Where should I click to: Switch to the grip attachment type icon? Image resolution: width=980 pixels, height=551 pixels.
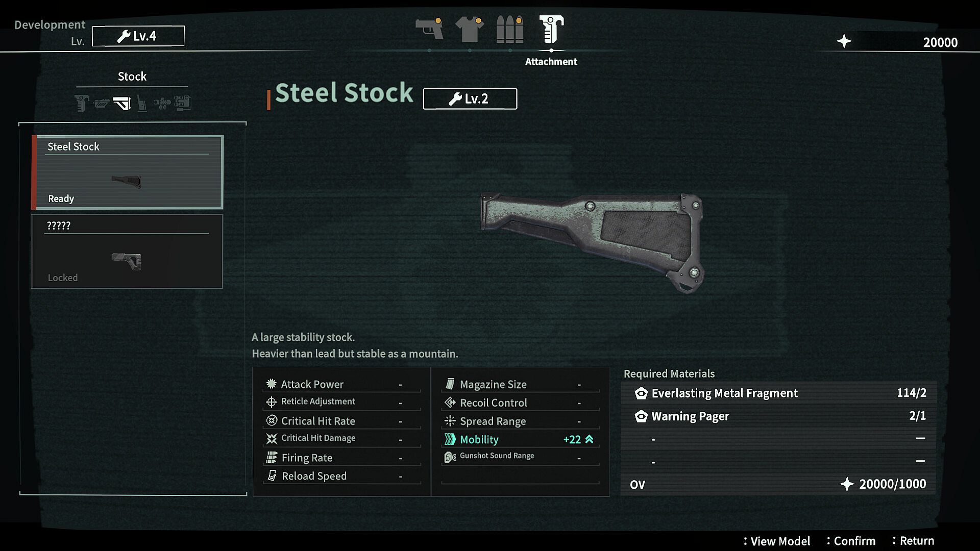[82, 103]
